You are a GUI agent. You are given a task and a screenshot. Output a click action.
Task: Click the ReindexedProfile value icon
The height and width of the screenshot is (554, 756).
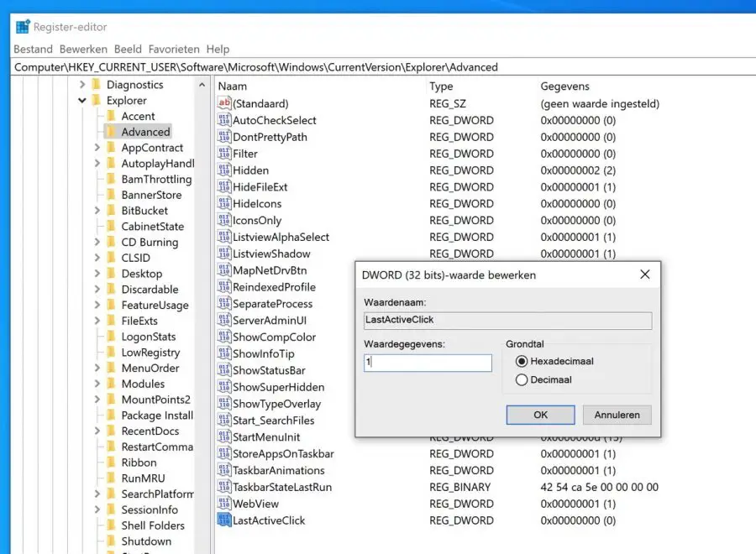[x=224, y=286]
